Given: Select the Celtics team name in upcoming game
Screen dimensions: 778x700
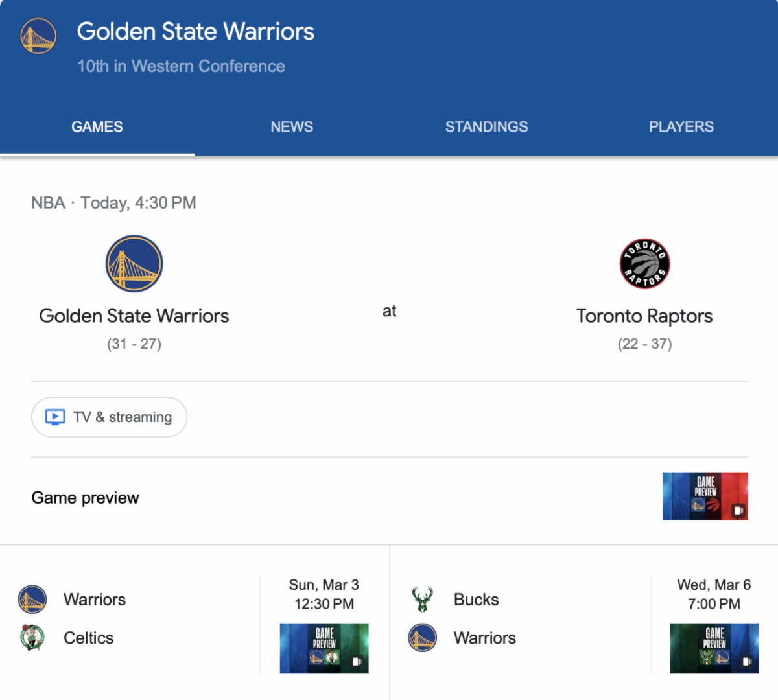Looking at the screenshot, I should pyautogui.click(x=88, y=638).
